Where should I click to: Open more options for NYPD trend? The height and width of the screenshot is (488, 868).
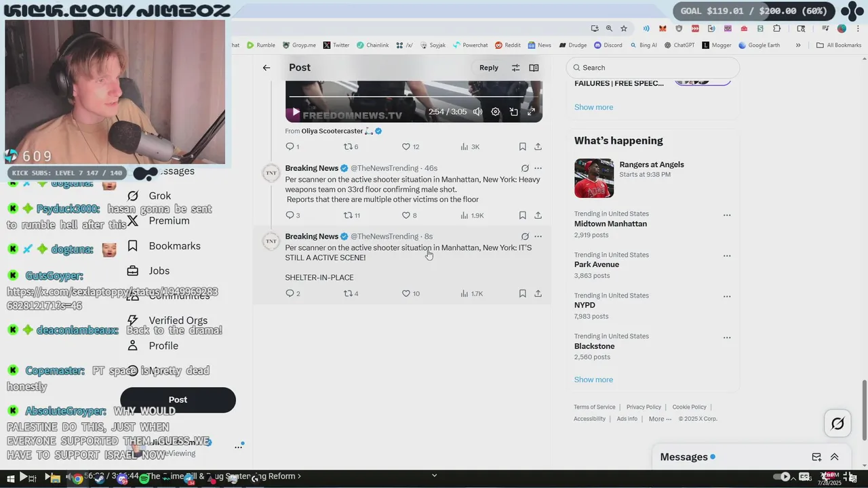(727, 297)
